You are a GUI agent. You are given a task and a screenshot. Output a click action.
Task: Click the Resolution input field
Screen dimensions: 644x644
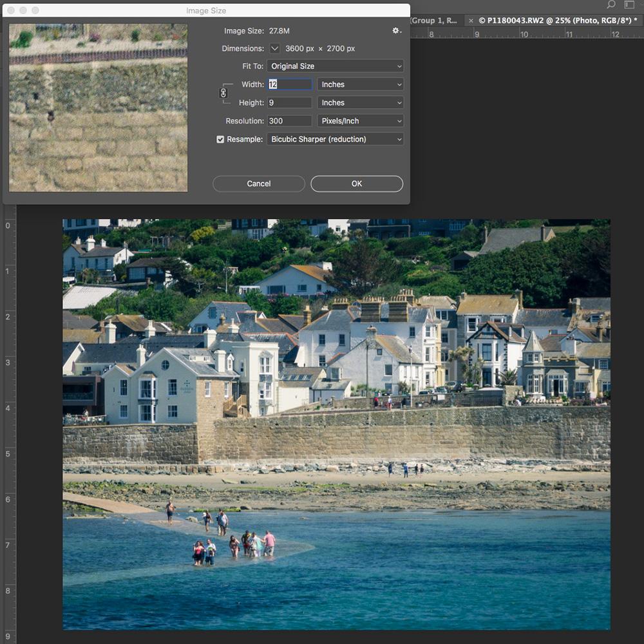290,121
